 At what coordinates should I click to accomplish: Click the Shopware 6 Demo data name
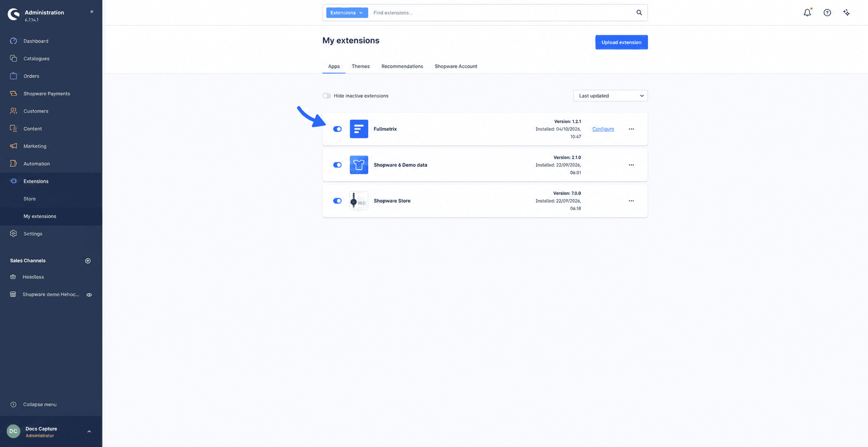(400, 165)
